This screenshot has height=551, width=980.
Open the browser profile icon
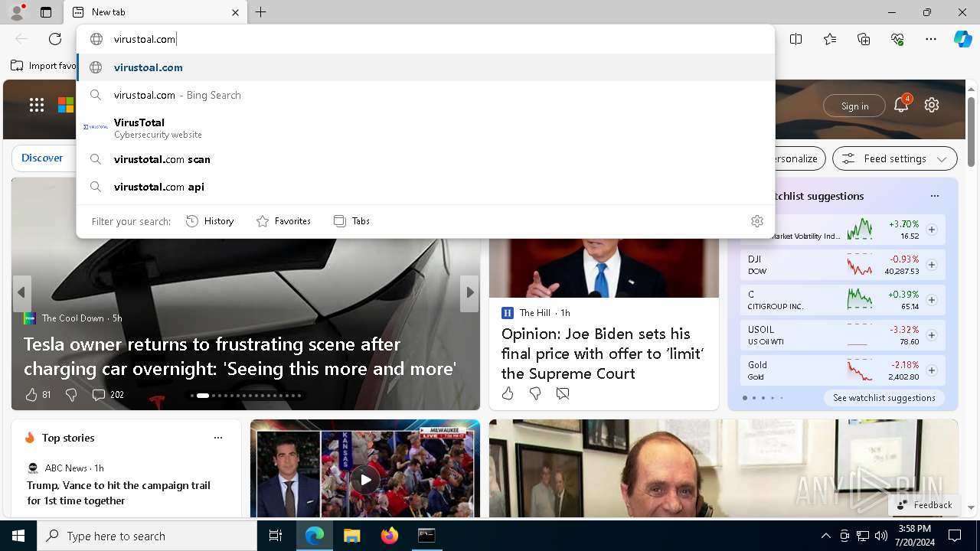17,11
